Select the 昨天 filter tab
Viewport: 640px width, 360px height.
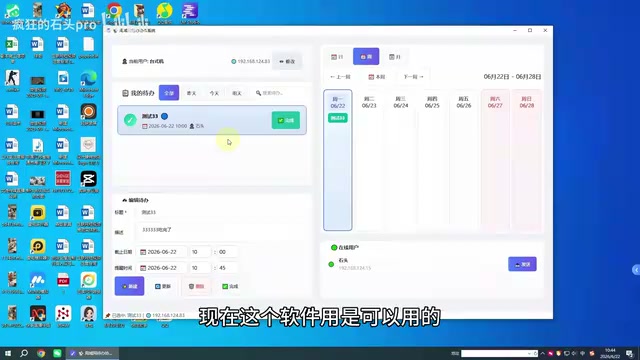(x=191, y=93)
